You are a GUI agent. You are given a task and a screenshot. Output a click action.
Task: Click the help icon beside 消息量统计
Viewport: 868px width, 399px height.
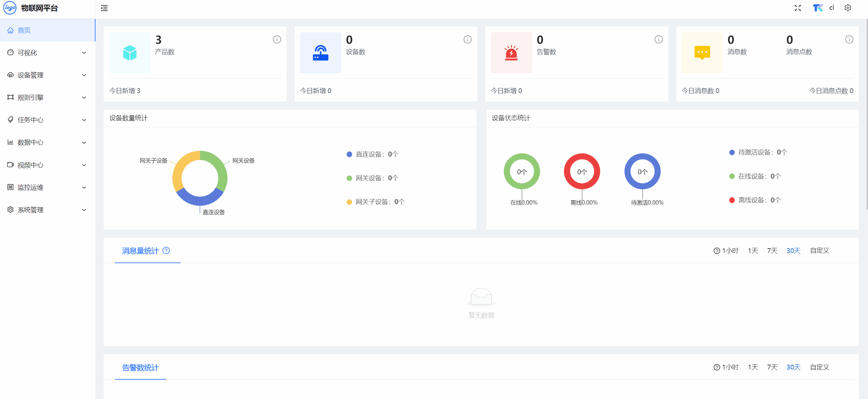[166, 251]
